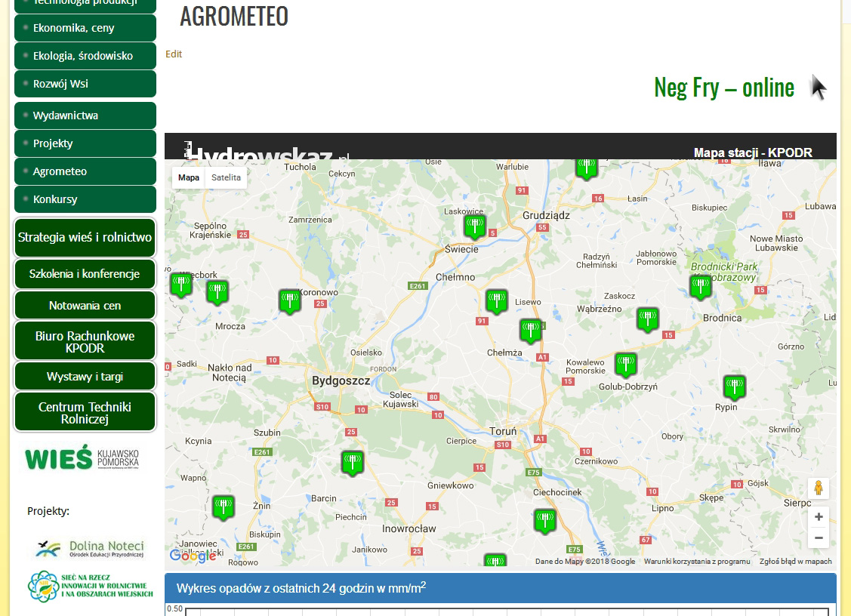Go to Rozwój Wsi section
The image size is (851, 616).
(x=85, y=84)
